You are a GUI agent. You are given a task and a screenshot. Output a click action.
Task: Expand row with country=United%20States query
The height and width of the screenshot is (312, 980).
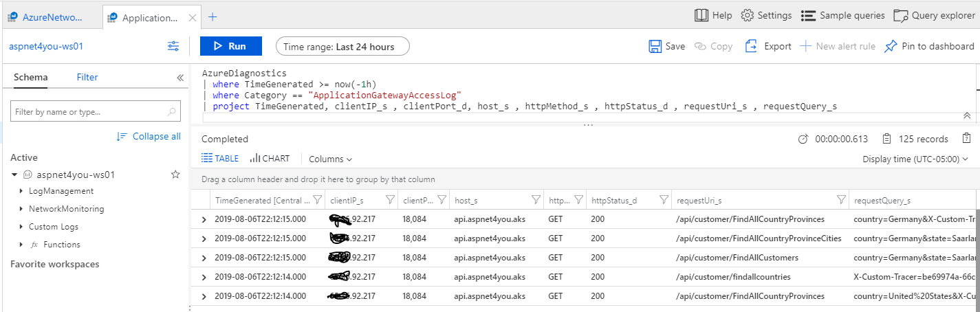204,296
